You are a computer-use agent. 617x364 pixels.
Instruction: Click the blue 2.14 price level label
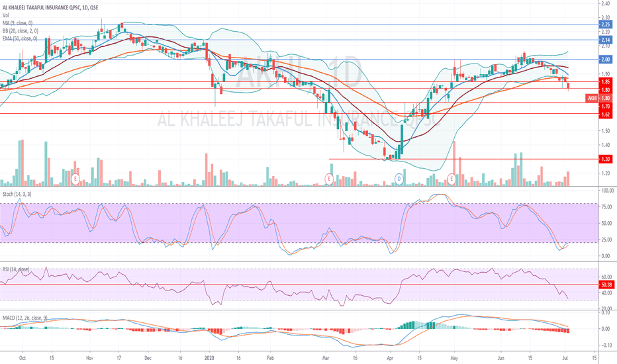click(x=605, y=40)
